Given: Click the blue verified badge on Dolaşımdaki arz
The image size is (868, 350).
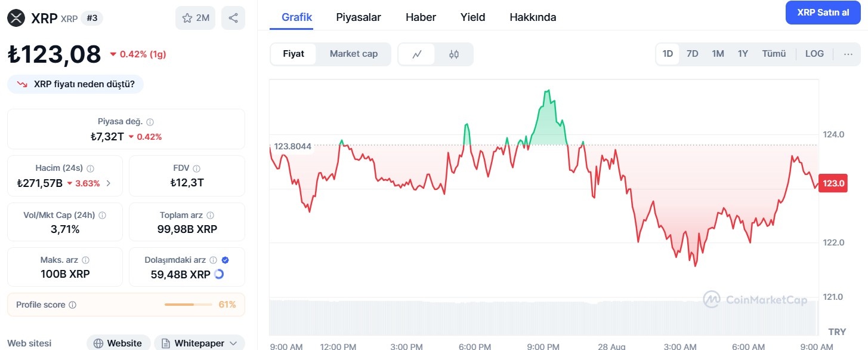Looking at the screenshot, I should [x=225, y=260].
